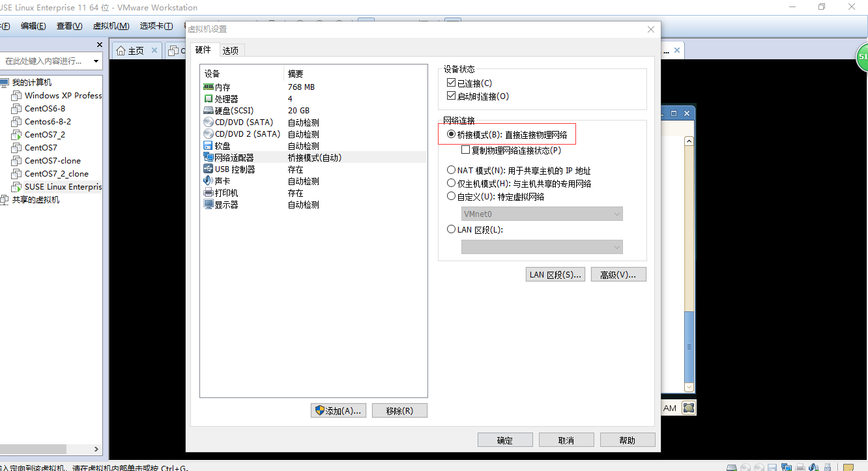Select the USB controller (USB 控制器) icon
The width and height of the screenshot is (868, 471).
209,169
